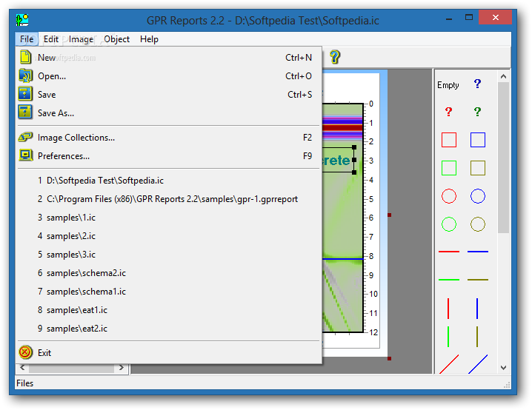Choose New from the File menu
This screenshot has width=532, height=410.
pyautogui.click(x=169, y=57)
